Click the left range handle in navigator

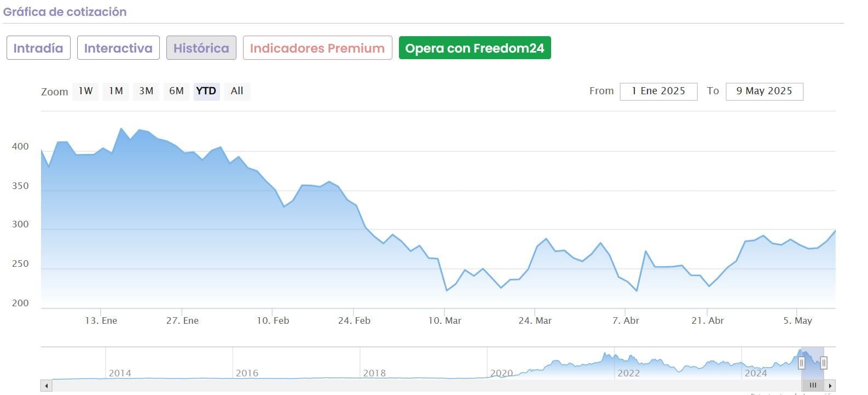click(x=802, y=363)
